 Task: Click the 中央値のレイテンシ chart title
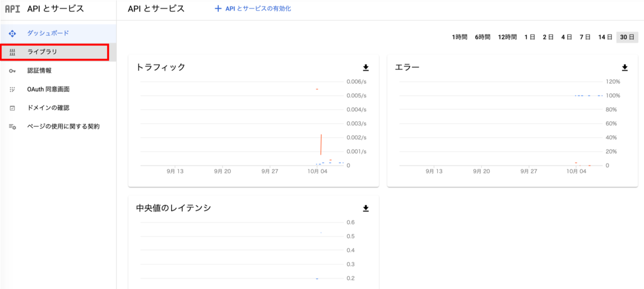pos(173,207)
